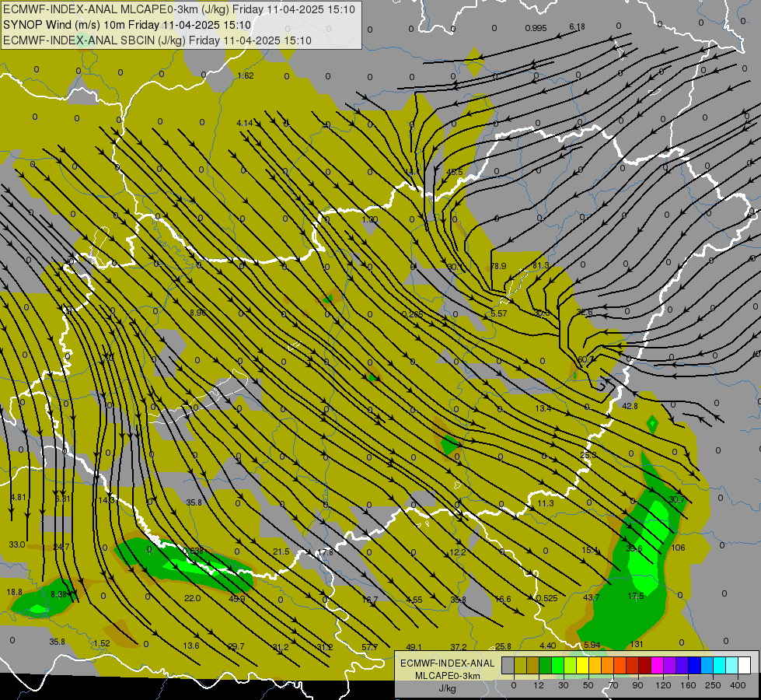Click the SYNOP Wind 10m title line
Viewport: 761px width, 700px height.
click(127, 25)
